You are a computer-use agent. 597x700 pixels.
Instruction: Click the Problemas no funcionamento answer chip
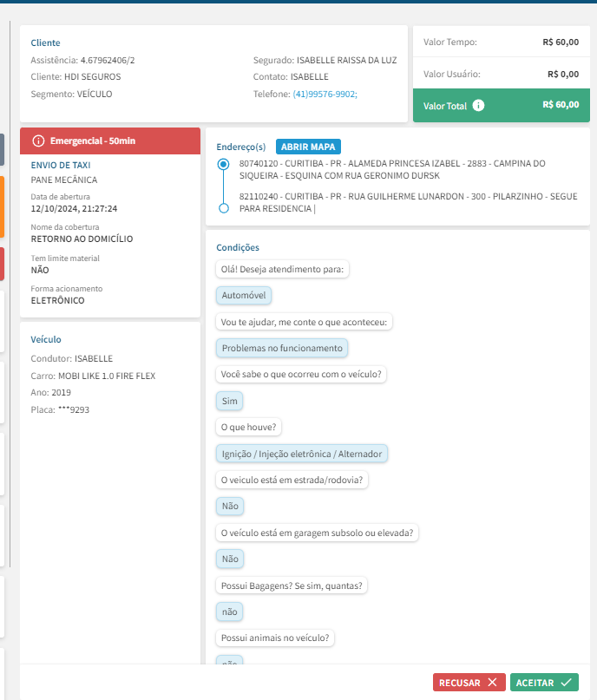pyautogui.click(x=282, y=348)
